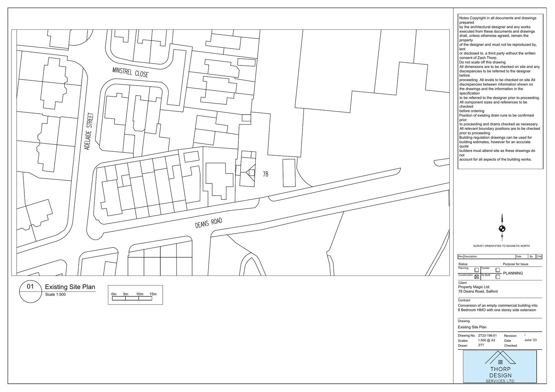Image resolution: width=555 pixels, height=392 pixels.
Task: Tick the Tender status checkbox
Action: (x=498, y=270)
